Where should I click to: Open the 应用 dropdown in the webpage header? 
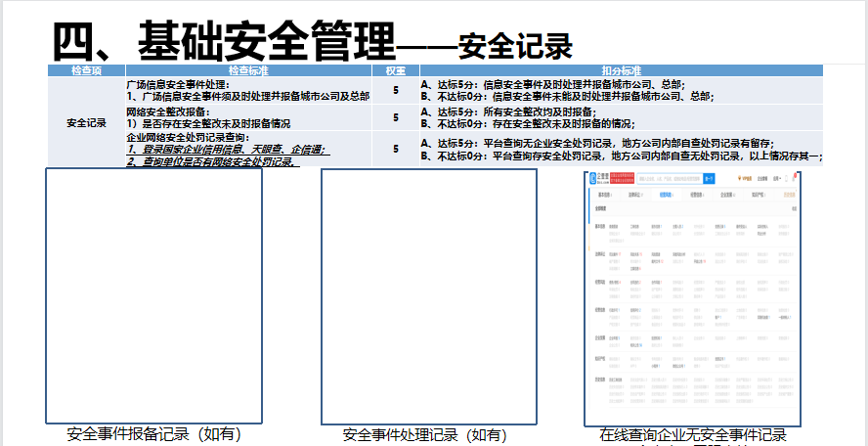[777, 179]
